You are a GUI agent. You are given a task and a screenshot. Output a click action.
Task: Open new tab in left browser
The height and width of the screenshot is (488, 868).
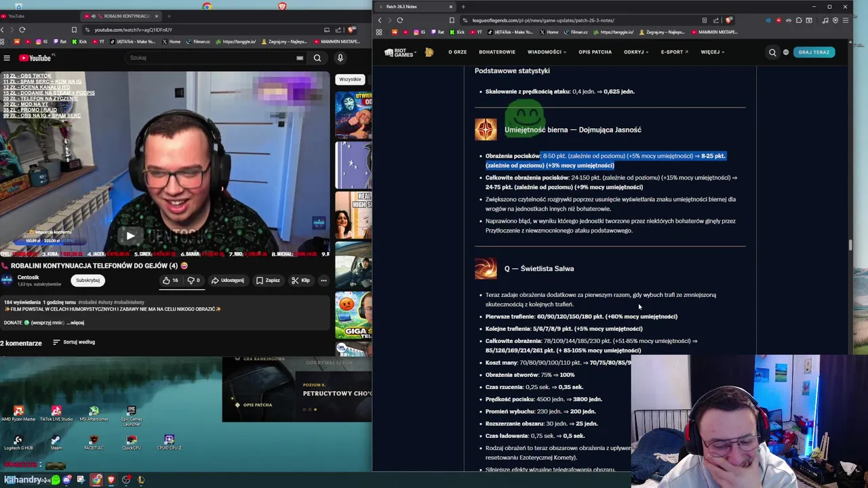pos(169,16)
